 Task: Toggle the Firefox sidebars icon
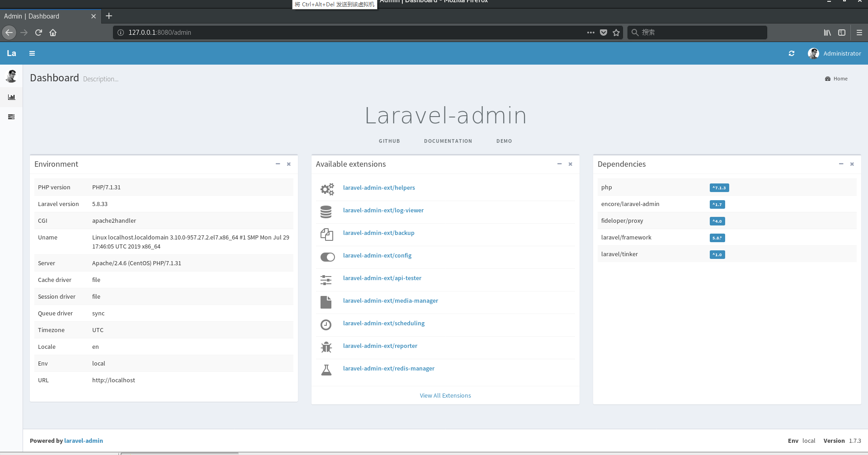842,33
